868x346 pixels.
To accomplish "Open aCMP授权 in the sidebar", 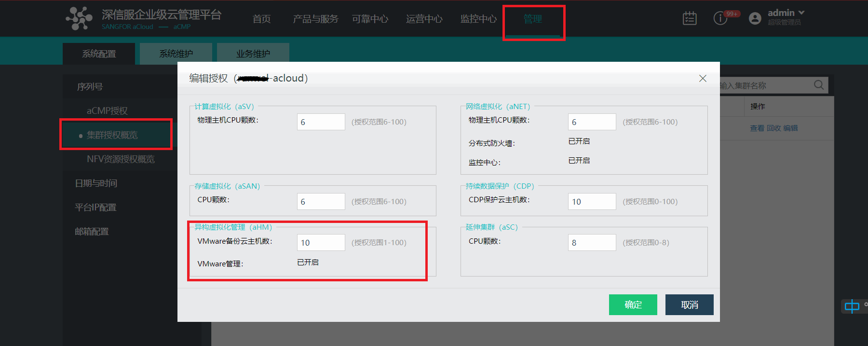I will point(107,111).
